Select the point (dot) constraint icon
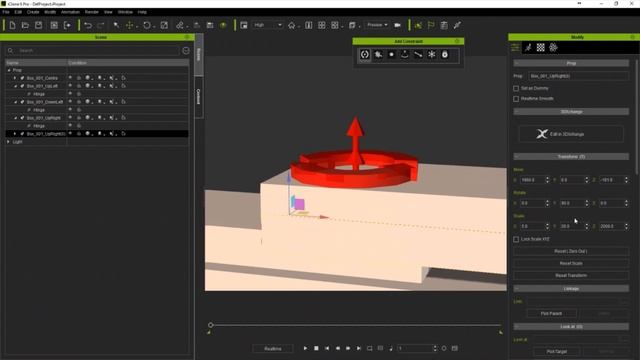 pyautogui.click(x=391, y=55)
